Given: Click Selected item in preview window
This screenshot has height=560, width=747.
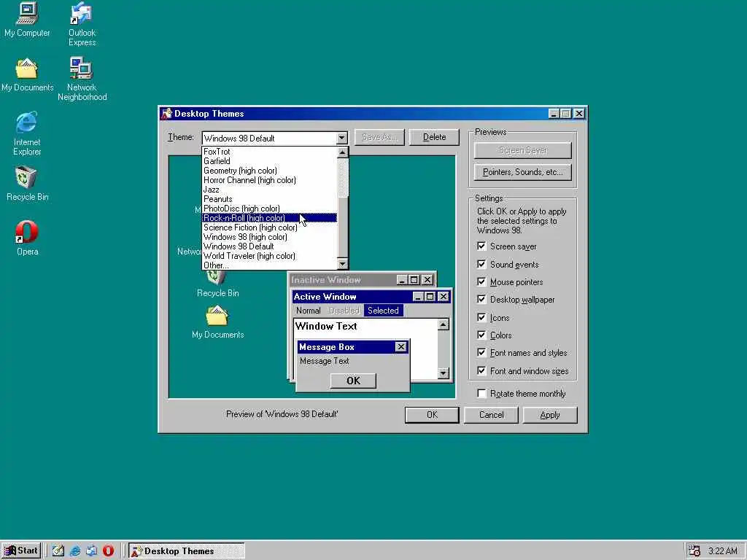Looking at the screenshot, I should (x=383, y=311).
